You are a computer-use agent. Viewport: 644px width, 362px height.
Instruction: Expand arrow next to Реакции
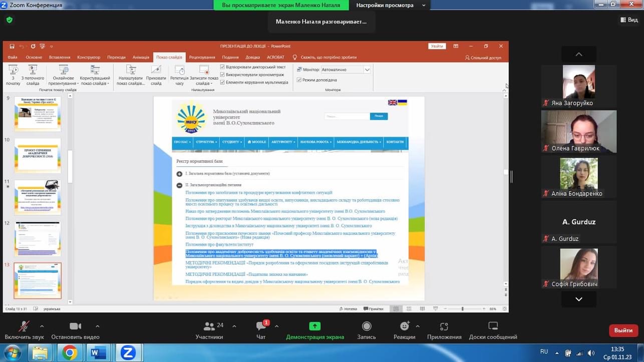[418, 326]
